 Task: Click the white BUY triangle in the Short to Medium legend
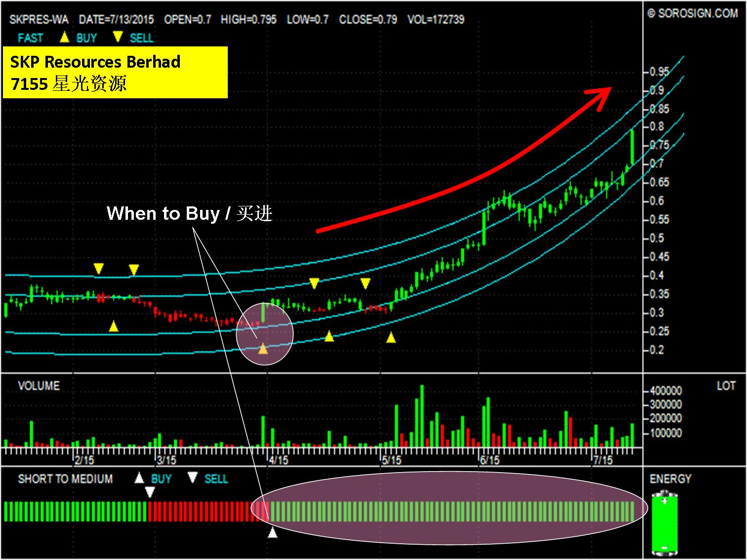[139, 478]
